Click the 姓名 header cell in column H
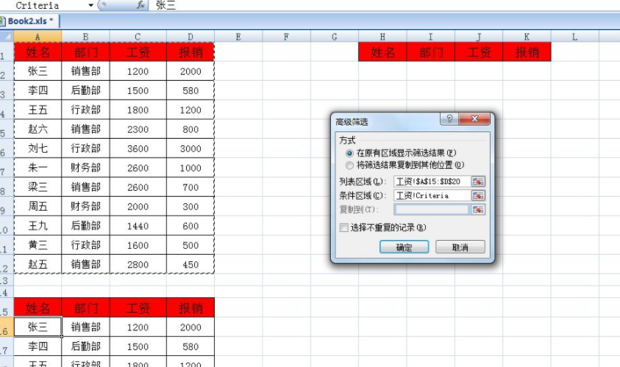The width and height of the screenshot is (620, 367). click(383, 52)
